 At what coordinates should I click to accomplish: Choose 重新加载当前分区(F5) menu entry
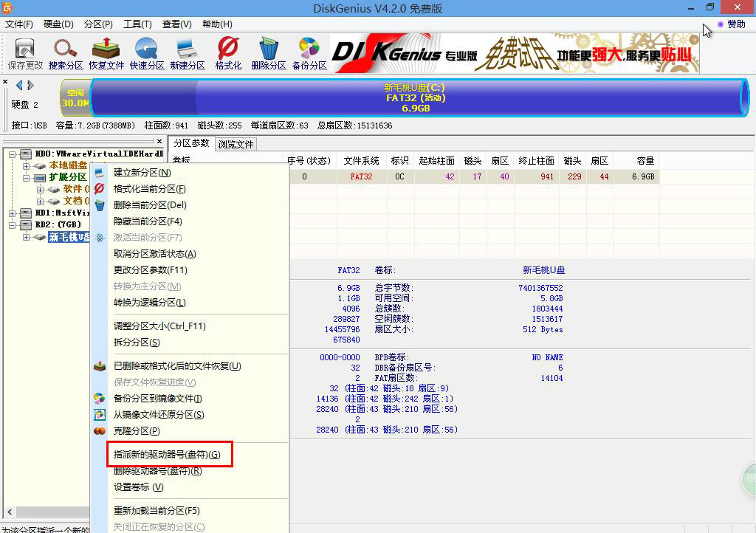pyautogui.click(x=157, y=511)
